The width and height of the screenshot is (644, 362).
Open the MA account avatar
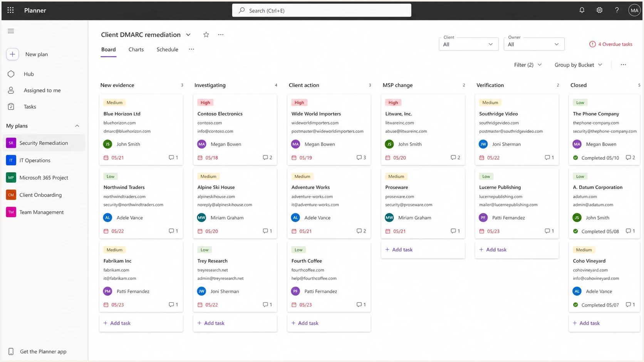tap(634, 10)
